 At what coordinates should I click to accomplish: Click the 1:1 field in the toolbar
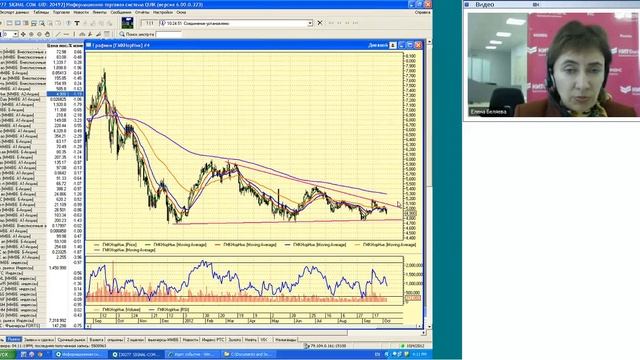(149, 23)
